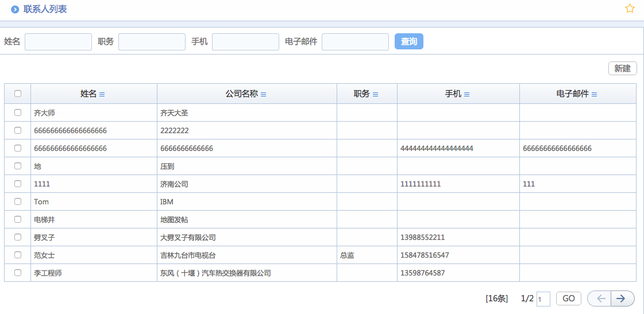Open the 姓名 column menu icon
This screenshot has height=314, width=644.
(x=102, y=94)
